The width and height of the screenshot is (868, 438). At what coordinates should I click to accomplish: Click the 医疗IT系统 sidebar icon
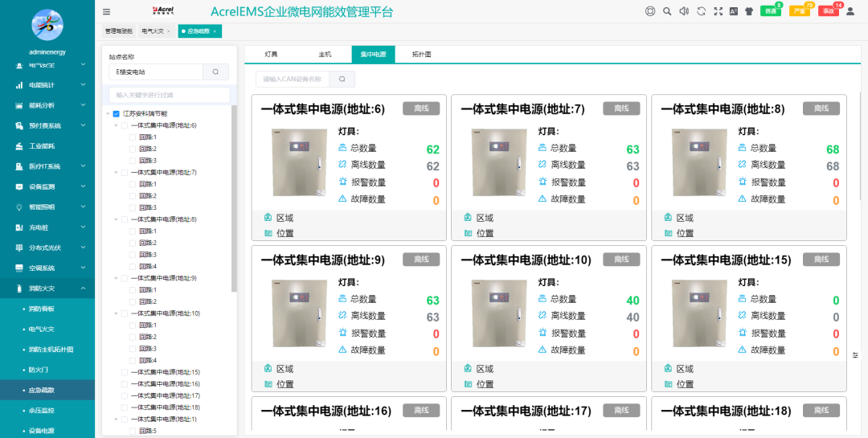18,166
